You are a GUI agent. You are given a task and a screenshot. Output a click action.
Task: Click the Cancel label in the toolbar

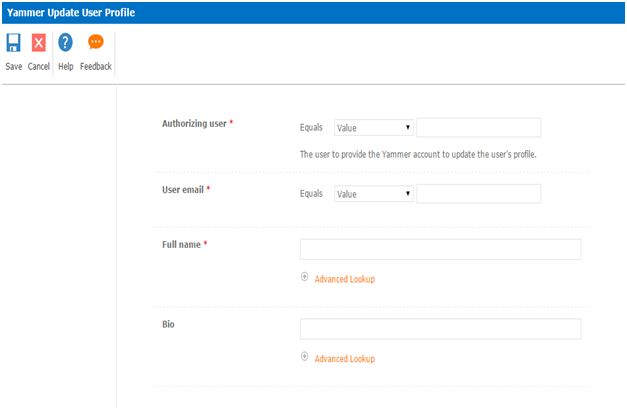coord(39,67)
